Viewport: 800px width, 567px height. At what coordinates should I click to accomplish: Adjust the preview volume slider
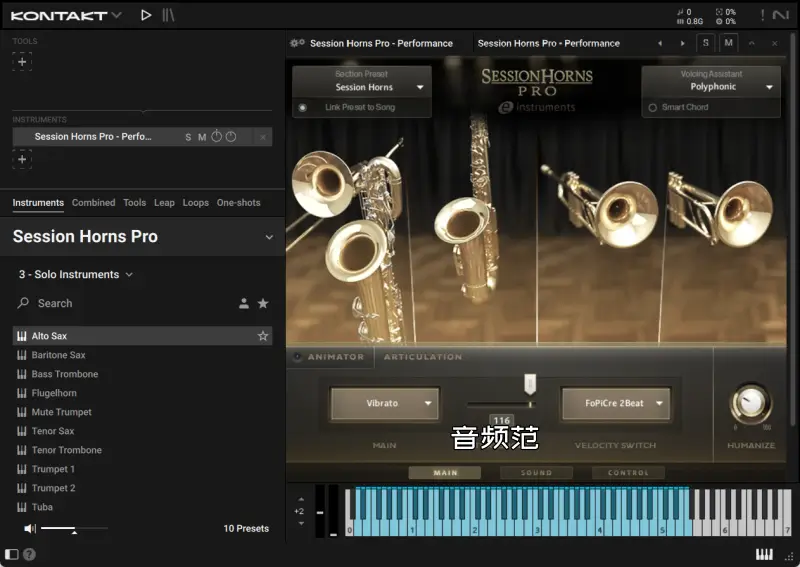click(x=74, y=529)
